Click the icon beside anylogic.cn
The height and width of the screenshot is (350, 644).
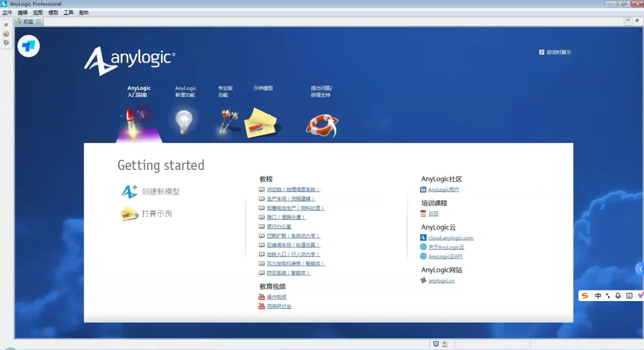(x=423, y=281)
